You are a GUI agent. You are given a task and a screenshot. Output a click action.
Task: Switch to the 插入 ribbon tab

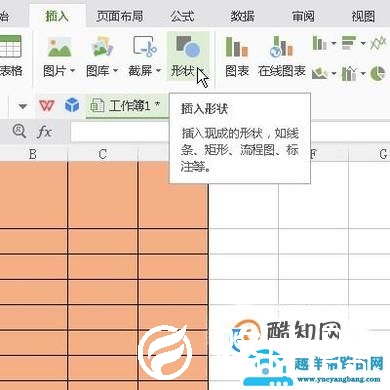coord(57,16)
